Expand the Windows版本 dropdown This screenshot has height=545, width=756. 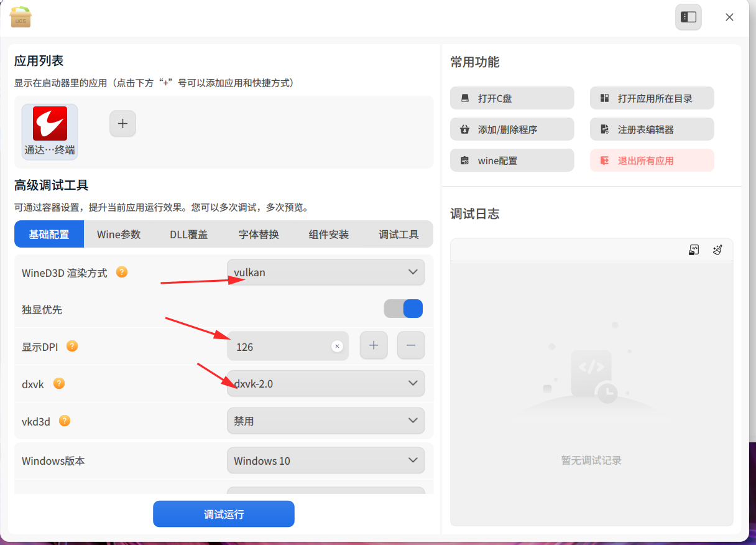pyautogui.click(x=326, y=460)
